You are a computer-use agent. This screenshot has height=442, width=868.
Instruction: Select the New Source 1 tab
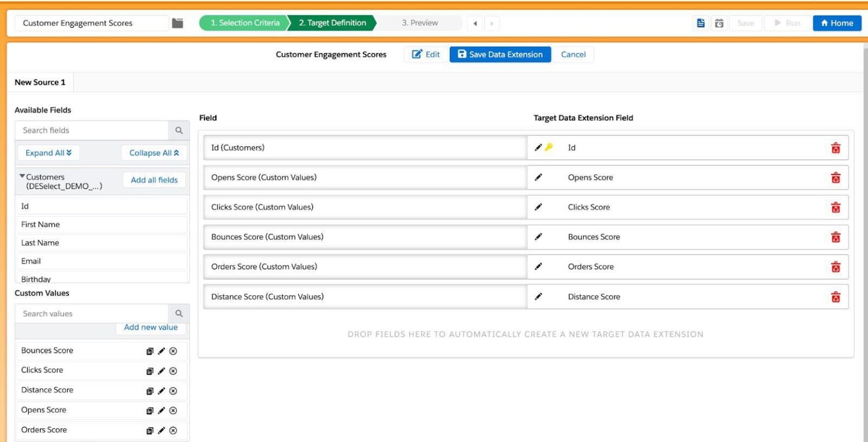[x=40, y=82]
